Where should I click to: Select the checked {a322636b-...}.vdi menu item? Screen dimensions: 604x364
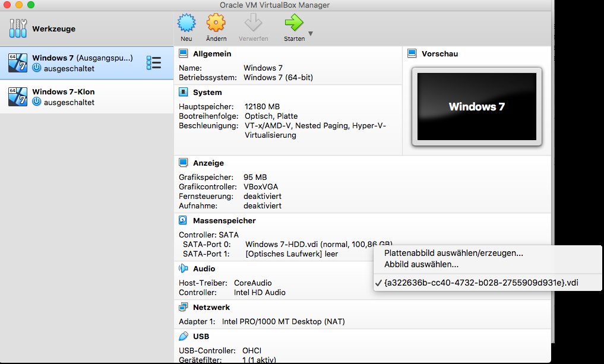click(488, 283)
